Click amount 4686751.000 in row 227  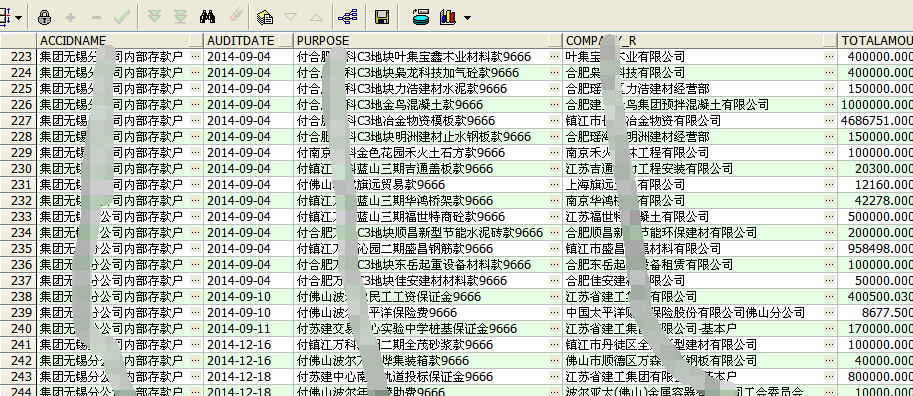click(877, 121)
